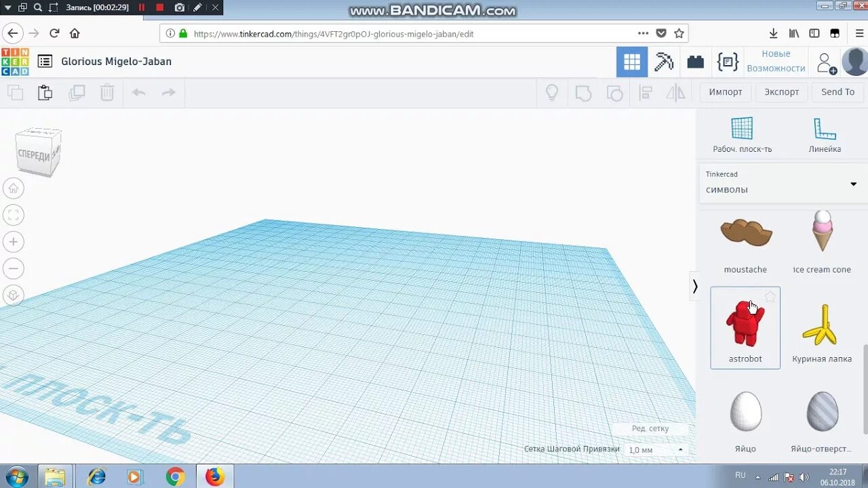Click the Pocket save icon
The width and height of the screenshot is (868, 488).
(661, 33)
